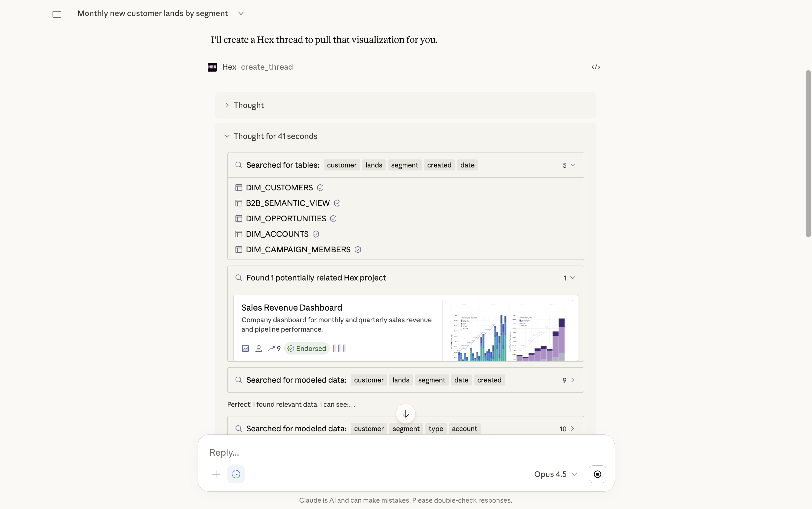This screenshot has width=812, height=509.
Task: Collapse the searched tables results list
Action: (572, 165)
